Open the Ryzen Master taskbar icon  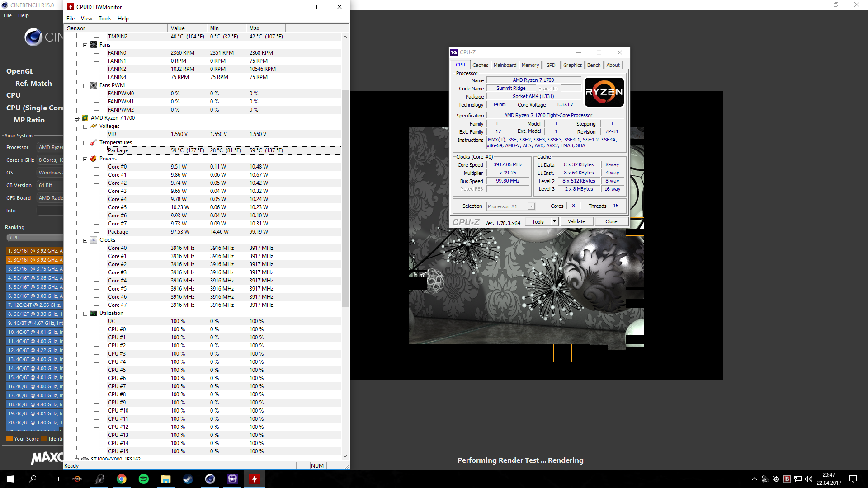tap(77, 479)
